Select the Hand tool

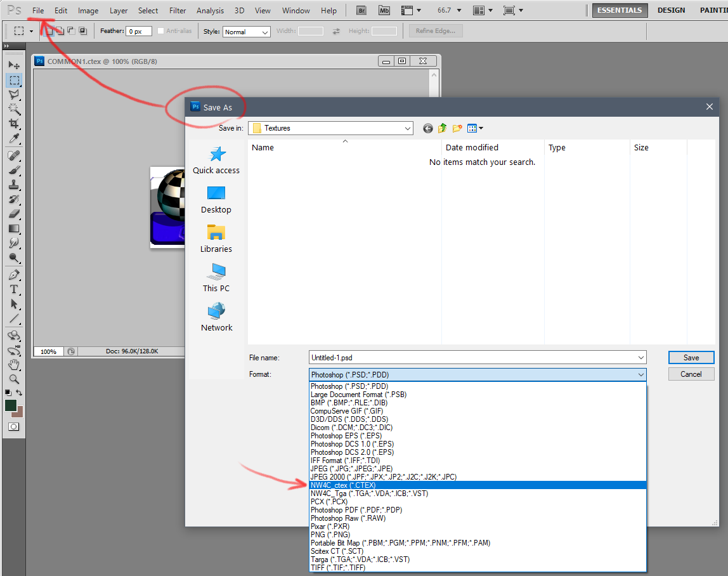[x=14, y=365]
